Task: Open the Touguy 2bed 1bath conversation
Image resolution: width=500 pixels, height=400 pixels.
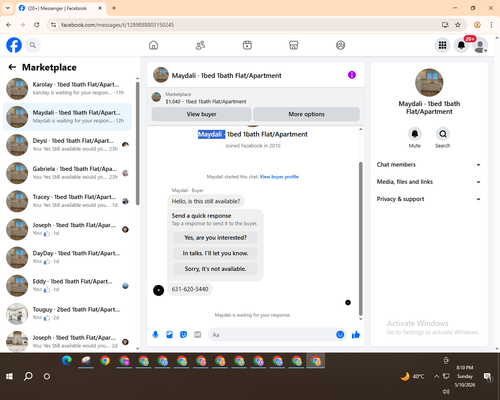Action: tap(68, 314)
